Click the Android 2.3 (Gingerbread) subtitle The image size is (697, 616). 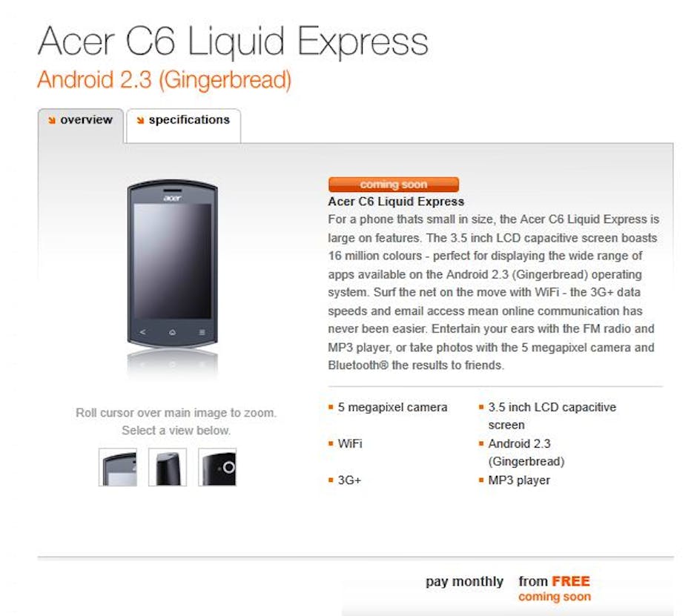pos(164,79)
